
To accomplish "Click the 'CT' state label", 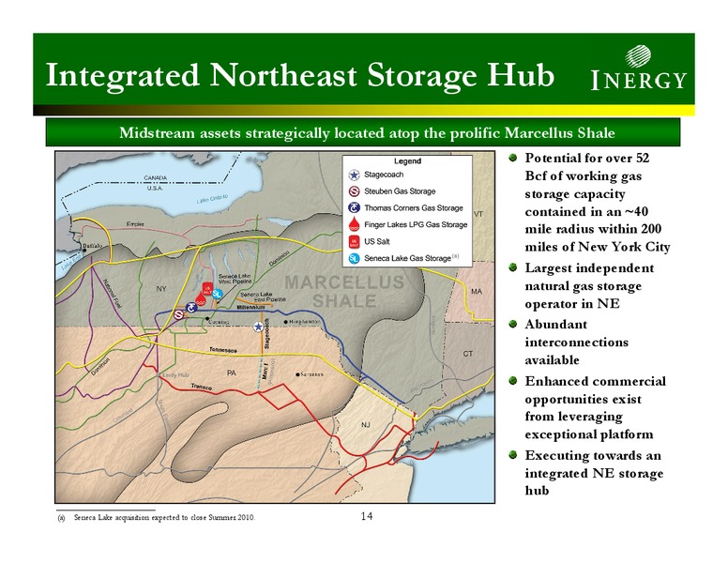I will coord(468,354).
